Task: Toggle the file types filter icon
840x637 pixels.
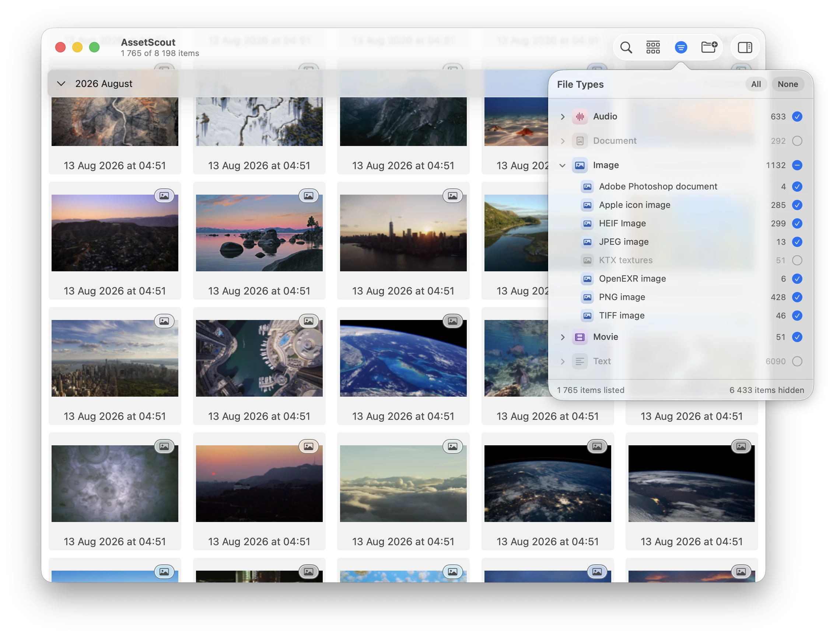Action: point(681,48)
